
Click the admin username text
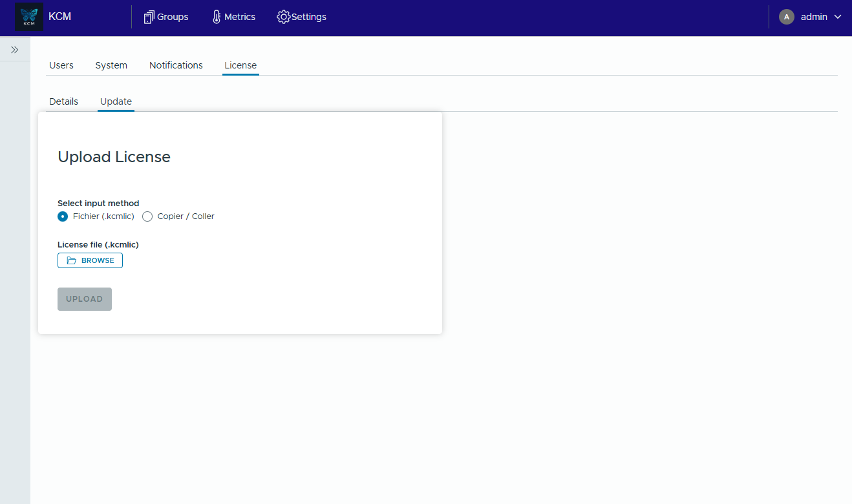[814, 17]
